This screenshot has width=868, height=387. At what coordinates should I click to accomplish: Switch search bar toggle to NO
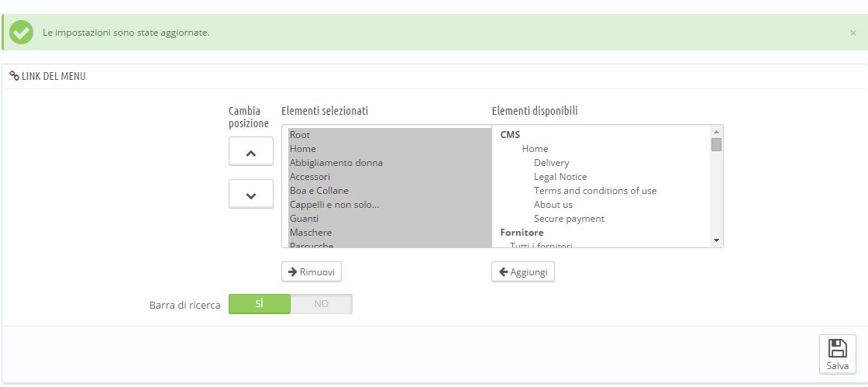pyautogui.click(x=321, y=304)
